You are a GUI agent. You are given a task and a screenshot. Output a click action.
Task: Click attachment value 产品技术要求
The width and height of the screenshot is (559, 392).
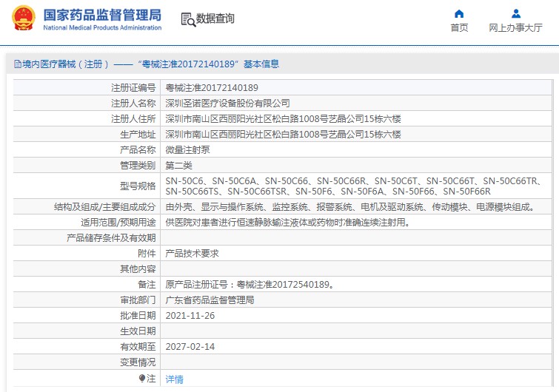pyautogui.click(x=192, y=254)
